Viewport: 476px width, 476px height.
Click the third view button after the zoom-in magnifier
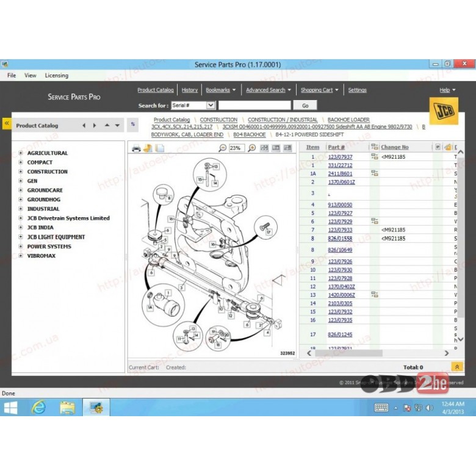click(x=287, y=148)
